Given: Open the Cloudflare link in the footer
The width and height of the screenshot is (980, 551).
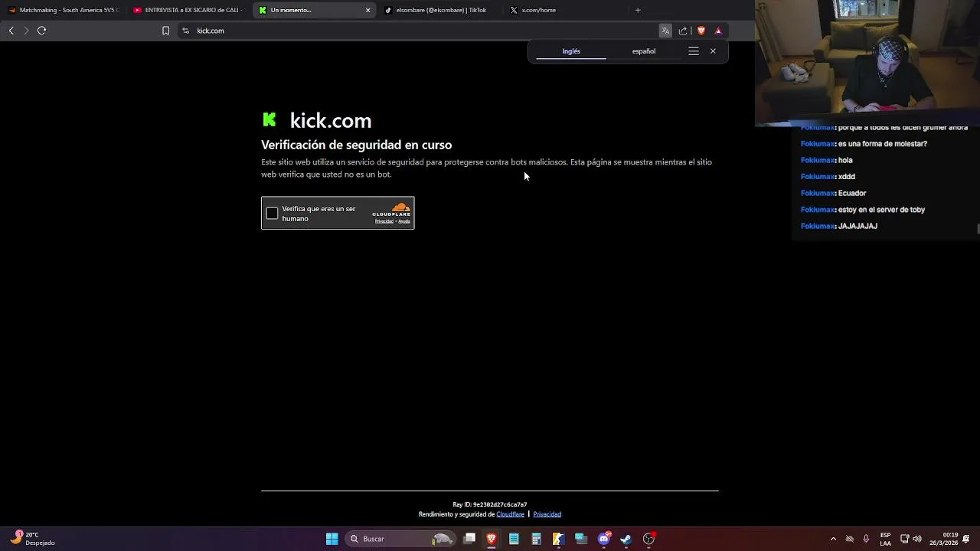Looking at the screenshot, I should pyautogui.click(x=510, y=514).
